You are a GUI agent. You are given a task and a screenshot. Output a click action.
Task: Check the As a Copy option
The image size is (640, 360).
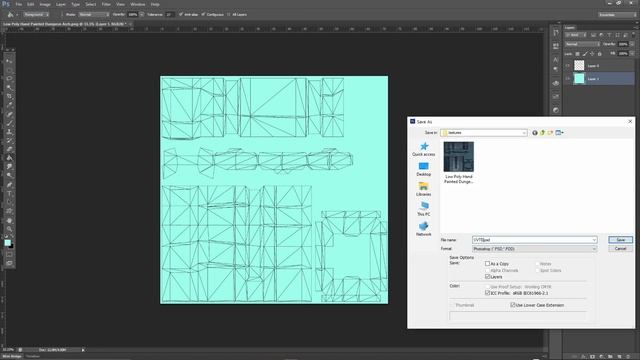click(x=487, y=264)
